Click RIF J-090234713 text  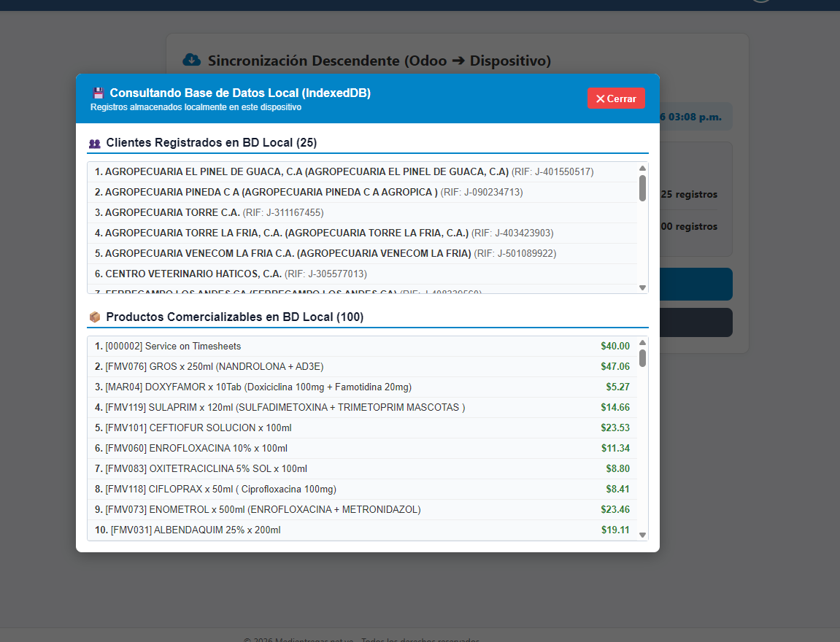click(x=482, y=192)
